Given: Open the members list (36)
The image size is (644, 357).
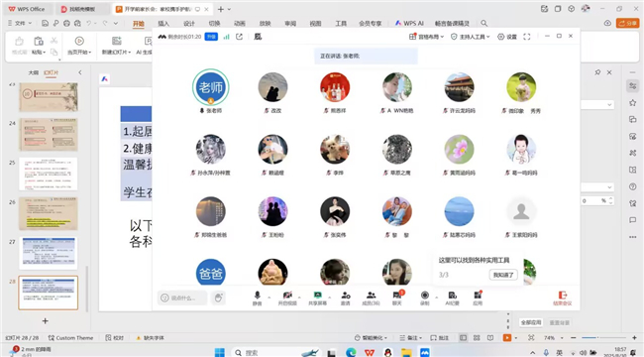Looking at the screenshot, I should click(x=371, y=297).
